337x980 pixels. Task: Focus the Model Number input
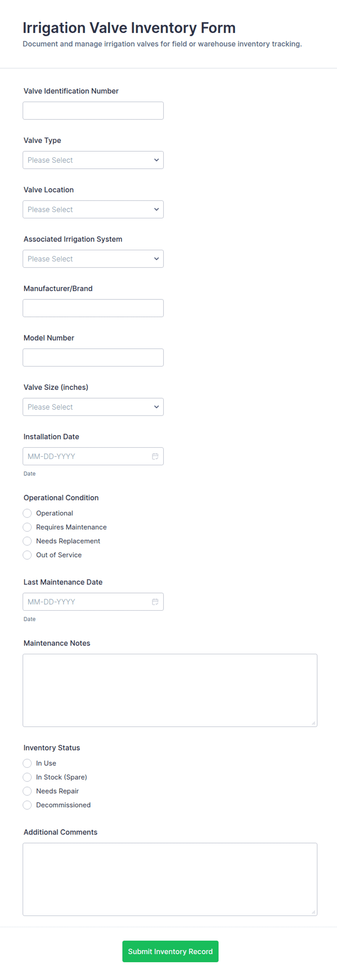(93, 358)
